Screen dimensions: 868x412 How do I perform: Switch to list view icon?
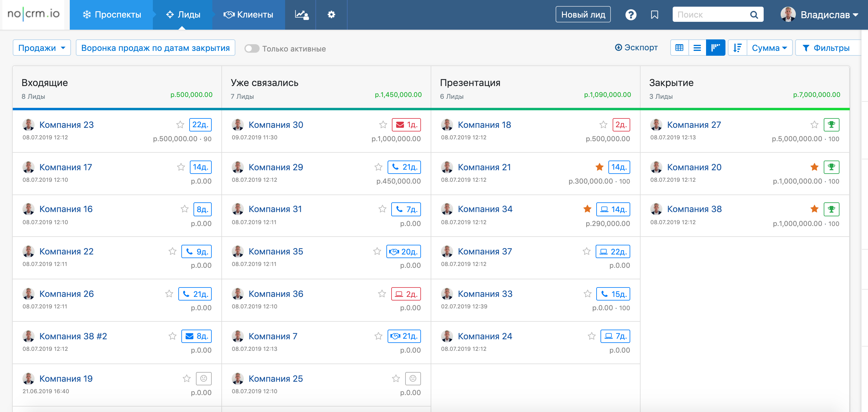click(697, 48)
